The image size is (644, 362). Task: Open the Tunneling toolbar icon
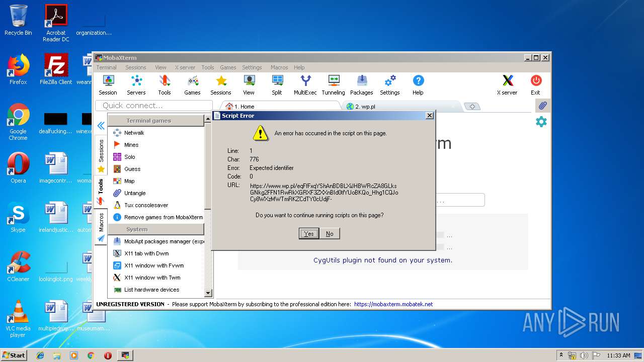pos(334,85)
